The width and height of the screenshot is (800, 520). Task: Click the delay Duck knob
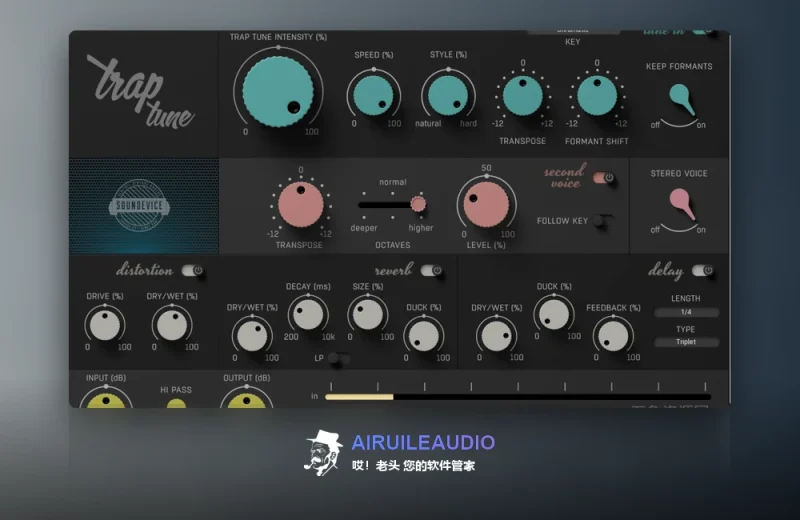coord(554,315)
